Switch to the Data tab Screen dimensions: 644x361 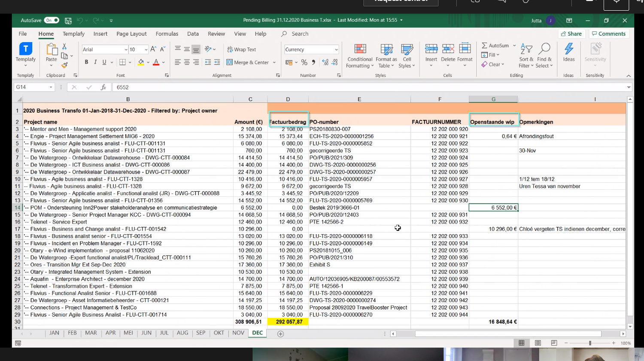coord(193,34)
